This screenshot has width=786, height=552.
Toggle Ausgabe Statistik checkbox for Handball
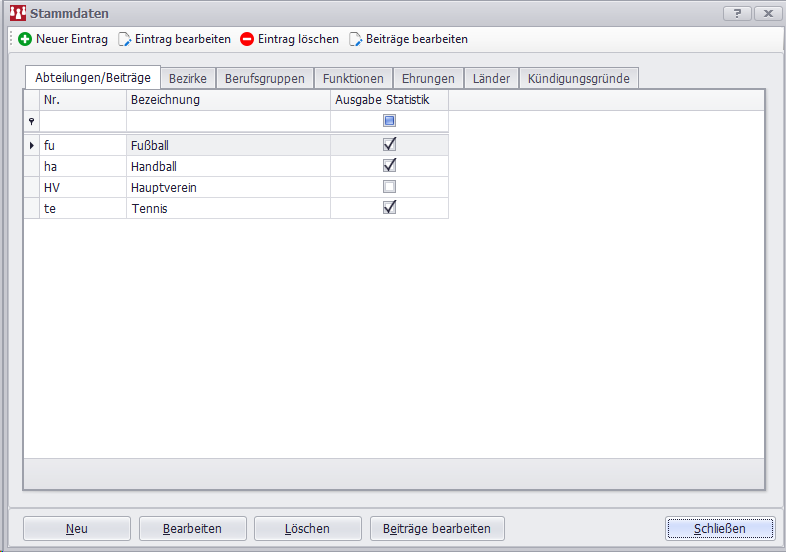click(390, 165)
